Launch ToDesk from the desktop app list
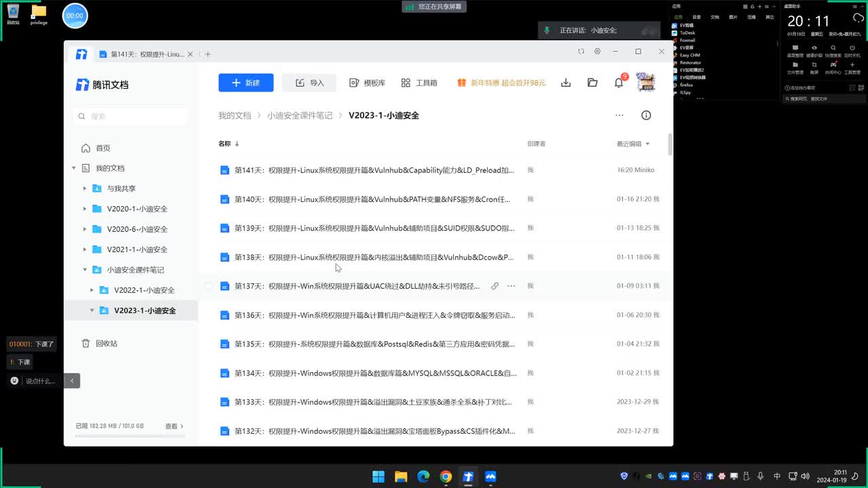This screenshot has width=868, height=488. (684, 33)
